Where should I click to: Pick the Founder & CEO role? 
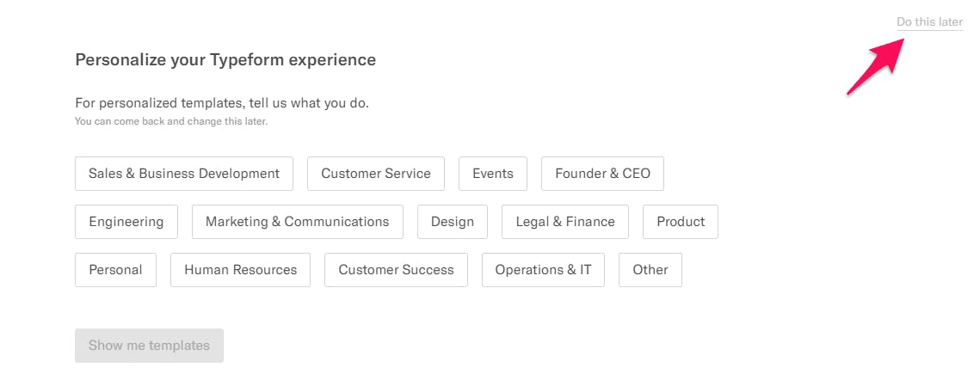click(x=602, y=174)
